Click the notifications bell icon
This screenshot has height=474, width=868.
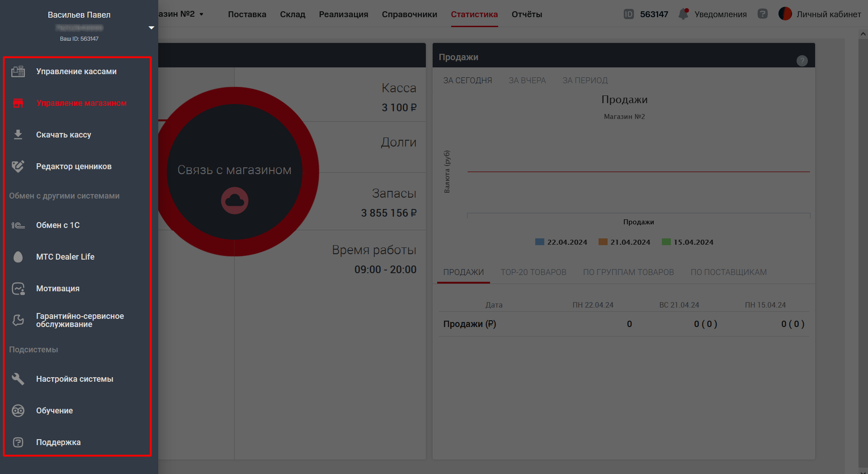click(684, 14)
